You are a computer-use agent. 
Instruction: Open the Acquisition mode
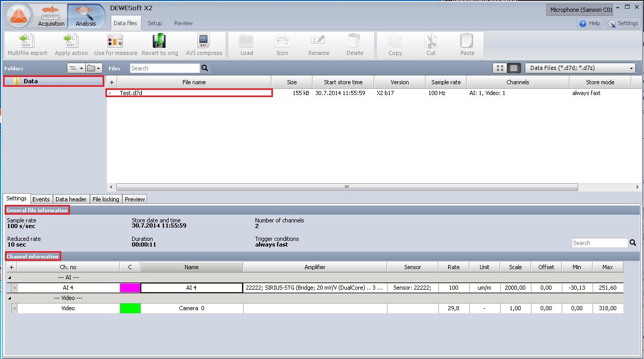click(x=51, y=16)
